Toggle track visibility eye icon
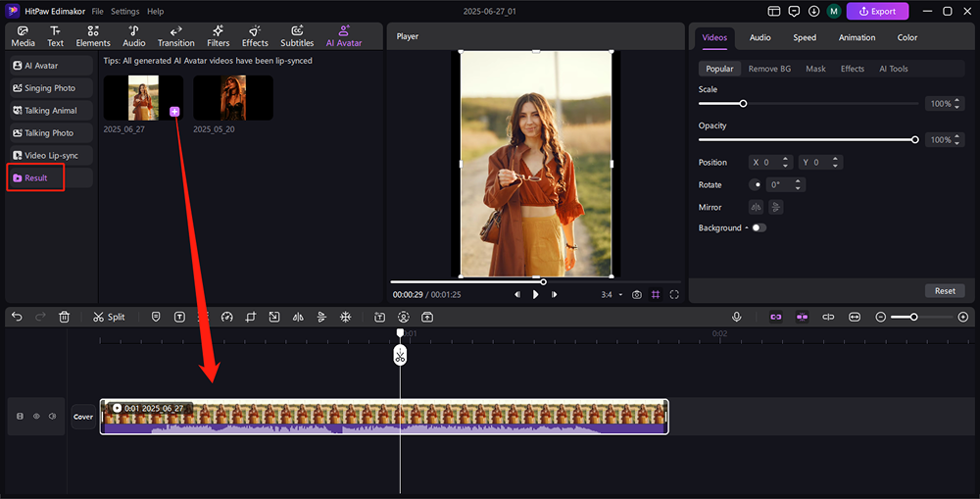This screenshot has height=499, width=980. pyautogui.click(x=36, y=417)
